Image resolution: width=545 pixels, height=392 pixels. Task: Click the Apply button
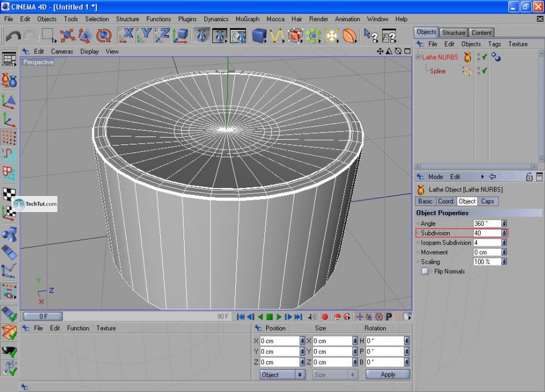(x=388, y=374)
